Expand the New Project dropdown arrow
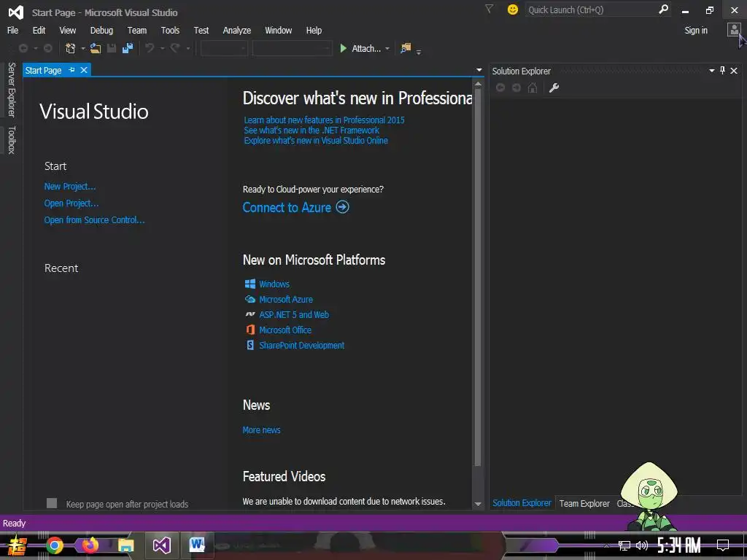Viewport: 747px width, 560px height. pos(83,49)
